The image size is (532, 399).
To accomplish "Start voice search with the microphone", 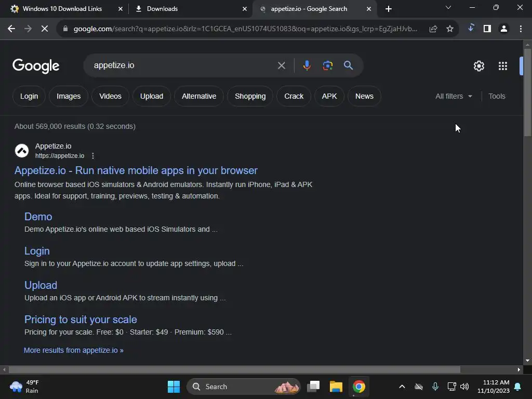I will click(x=307, y=65).
